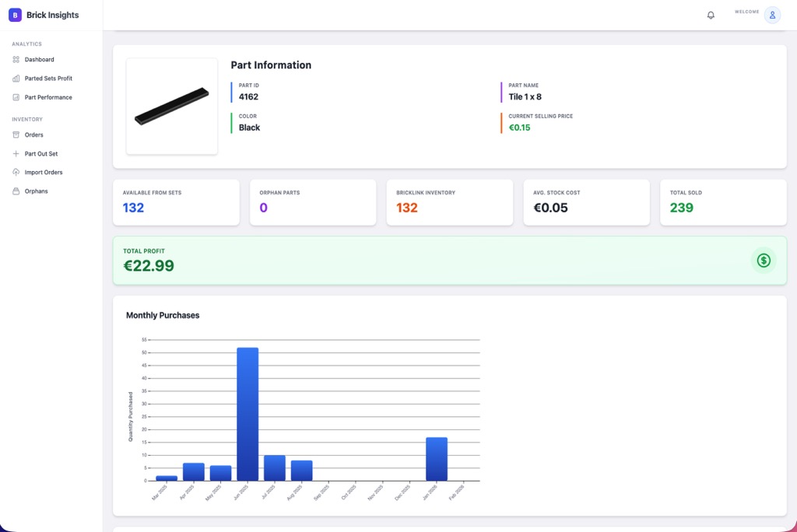Screen dimensions: 797x532
Task: Navigate to Part Performance in the sidebar
Action: (x=49, y=96)
